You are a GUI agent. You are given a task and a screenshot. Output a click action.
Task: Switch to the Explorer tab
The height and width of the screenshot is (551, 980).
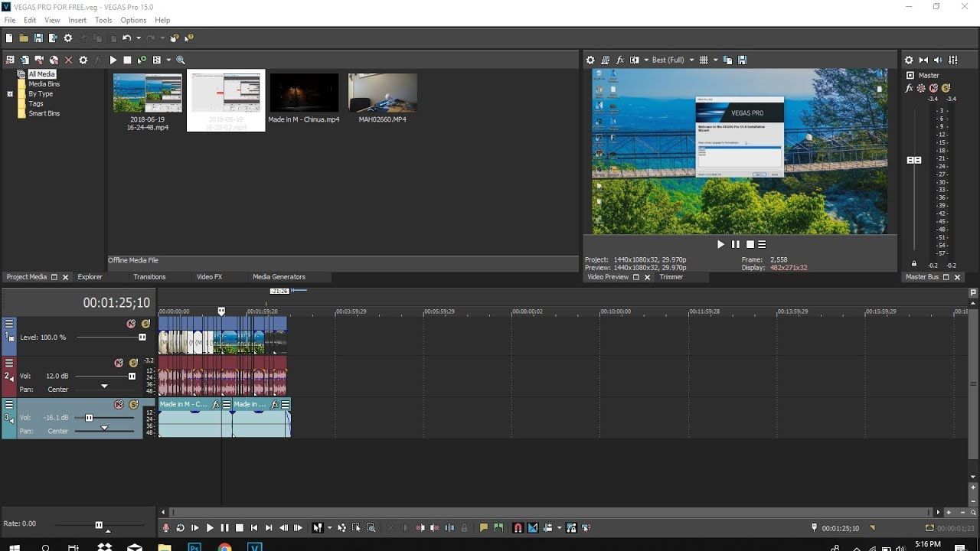click(x=90, y=277)
